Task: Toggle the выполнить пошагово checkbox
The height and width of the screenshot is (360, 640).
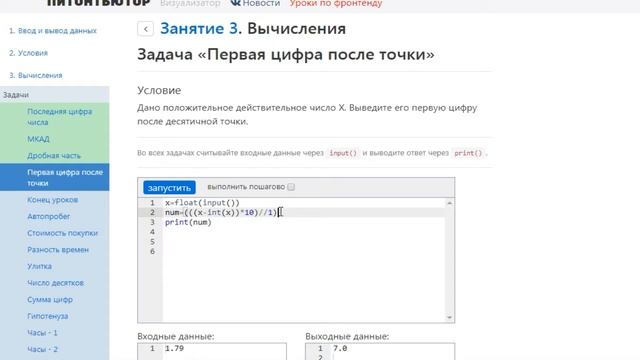Action: 291,187
